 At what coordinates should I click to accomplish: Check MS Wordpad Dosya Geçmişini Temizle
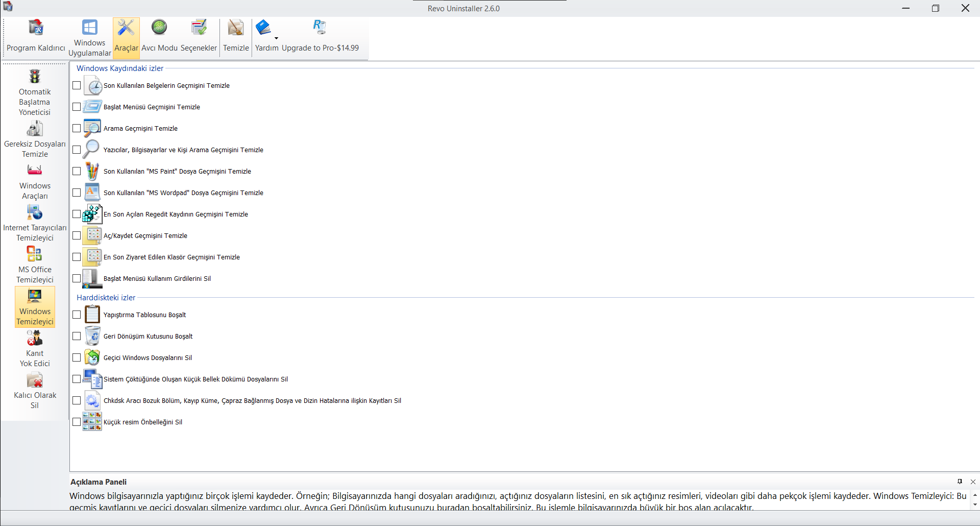pyautogui.click(x=77, y=193)
